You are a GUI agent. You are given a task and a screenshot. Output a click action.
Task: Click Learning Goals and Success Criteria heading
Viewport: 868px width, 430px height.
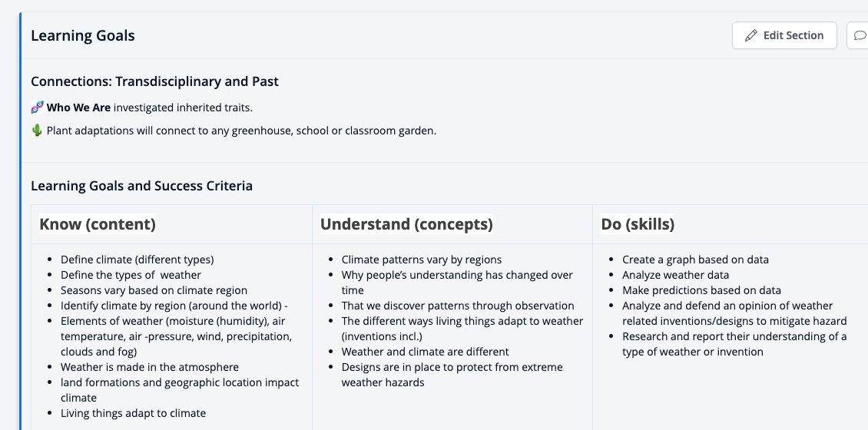pyautogui.click(x=141, y=185)
